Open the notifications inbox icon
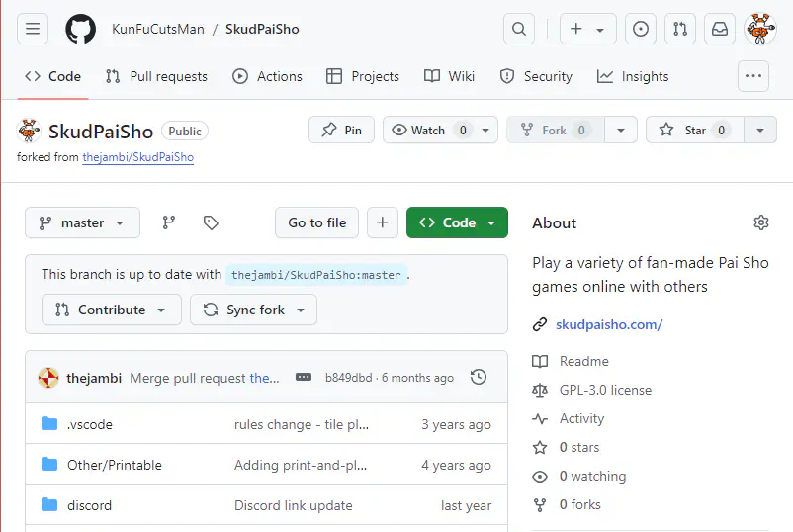The image size is (793, 532). coord(720,29)
